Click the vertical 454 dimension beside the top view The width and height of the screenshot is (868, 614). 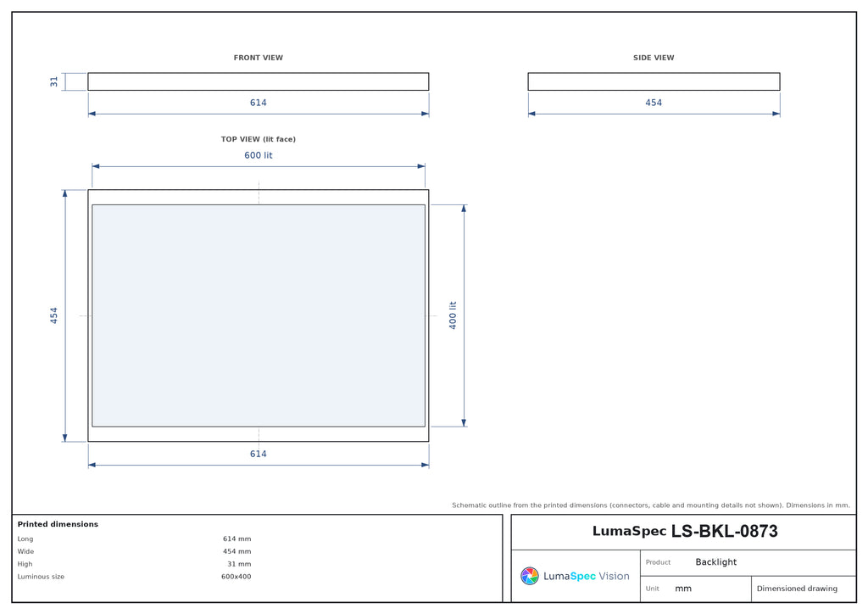coord(53,315)
